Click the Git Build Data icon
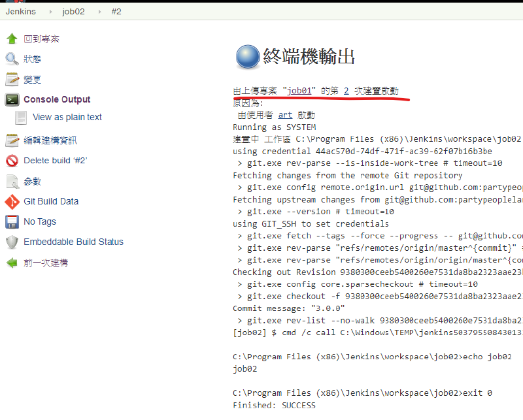Screen dimensions: 523x420 point(12,201)
